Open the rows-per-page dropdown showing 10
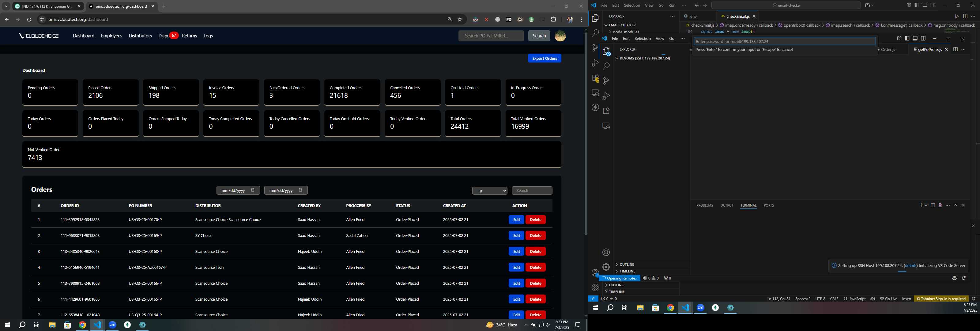Viewport: 980px width, 331px height. [490, 190]
